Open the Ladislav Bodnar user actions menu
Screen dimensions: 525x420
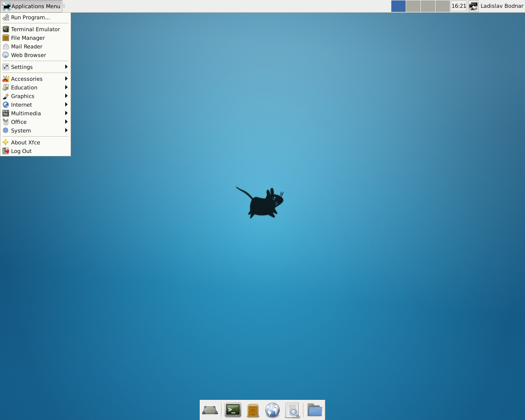click(496, 6)
